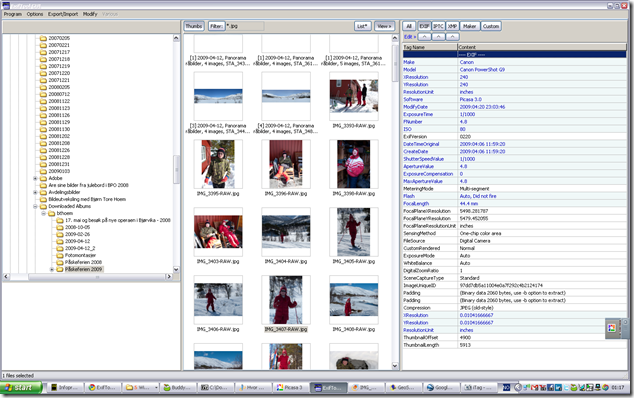634x398 pixels.
Task: Open the Program menu
Action: (13, 14)
